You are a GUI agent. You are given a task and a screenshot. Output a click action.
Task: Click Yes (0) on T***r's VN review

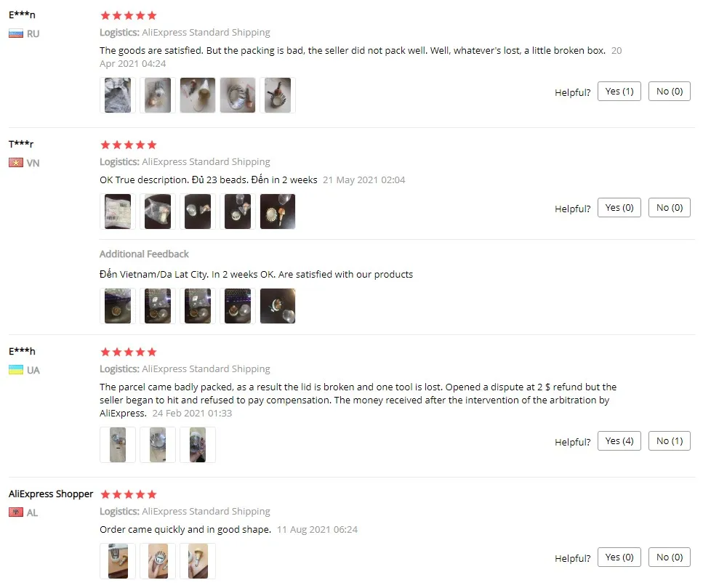(x=619, y=208)
